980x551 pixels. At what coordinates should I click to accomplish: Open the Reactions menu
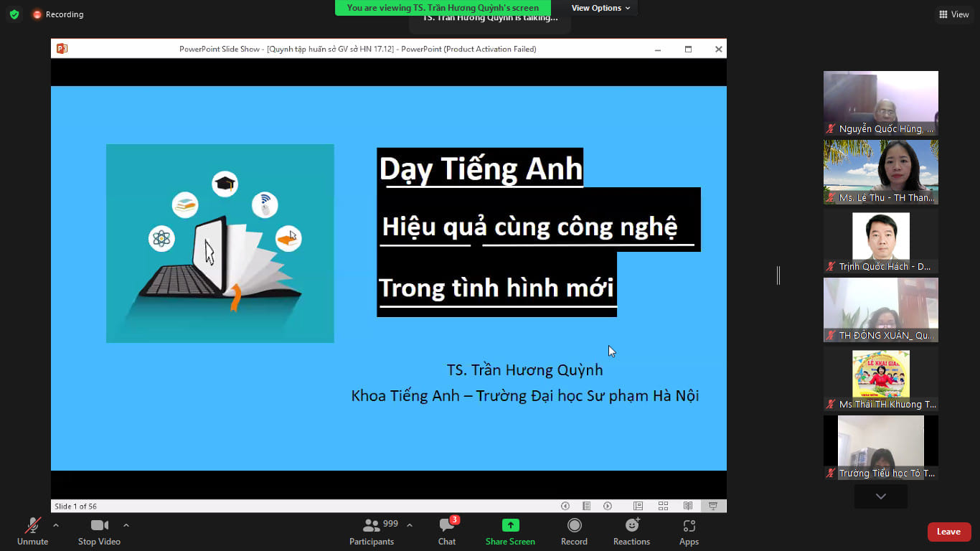(x=631, y=532)
